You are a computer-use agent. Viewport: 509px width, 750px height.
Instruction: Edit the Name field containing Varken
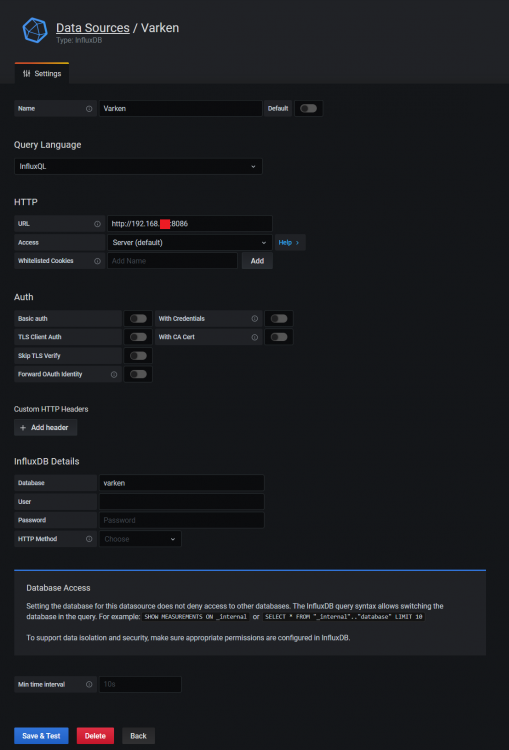[x=180, y=109]
